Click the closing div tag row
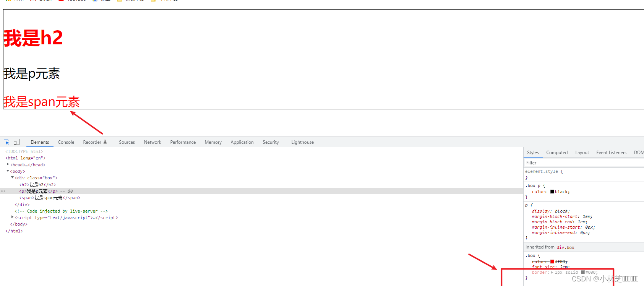The height and width of the screenshot is (286, 644). [22, 205]
